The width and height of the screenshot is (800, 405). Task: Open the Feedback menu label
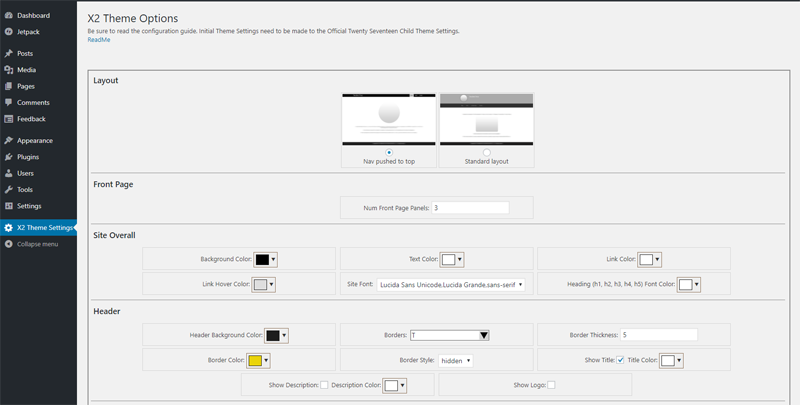pyautogui.click(x=31, y=119)
